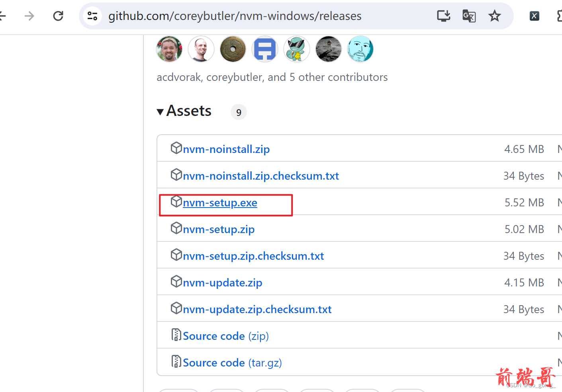Open site information icon in the address bar
Viewport: 562px width, 392px height.
click(92, 16)
